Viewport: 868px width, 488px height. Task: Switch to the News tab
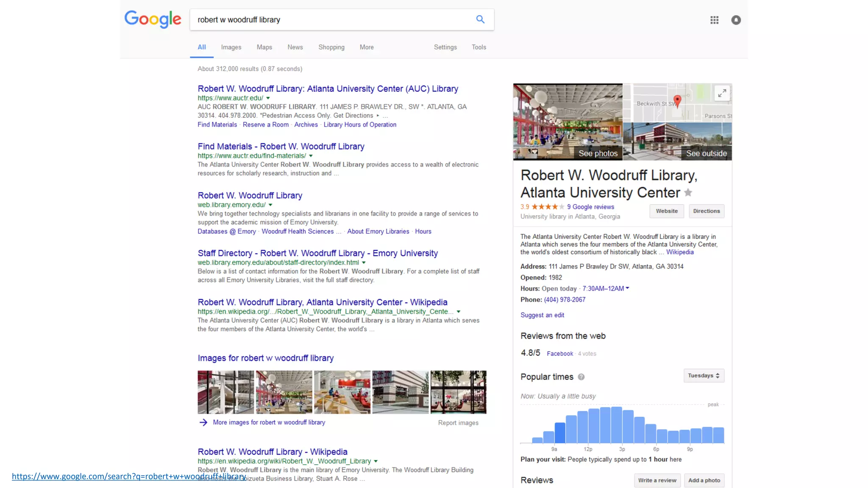click(295, 47)
